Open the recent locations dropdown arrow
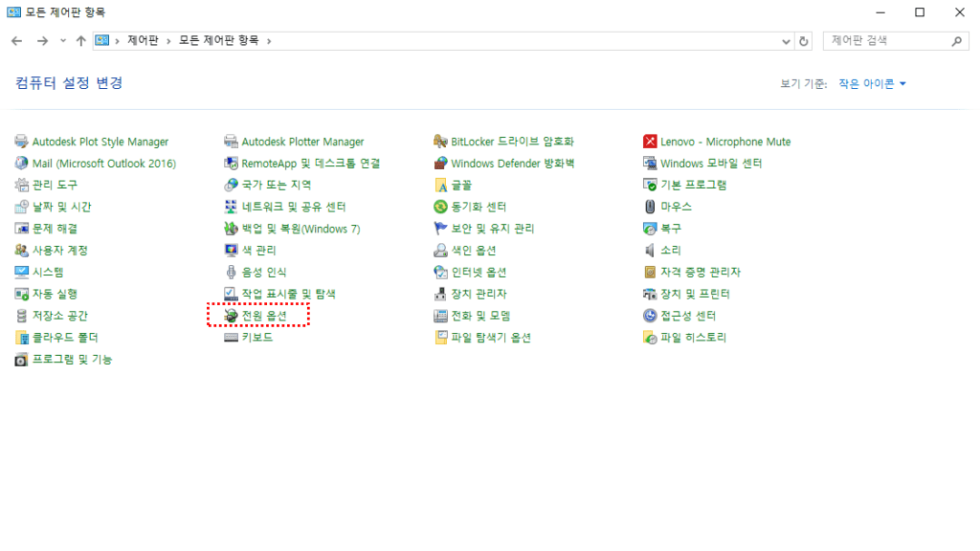The width and height of the screenshot is (980, 551). pyautogui.click(x=63, y=41)
